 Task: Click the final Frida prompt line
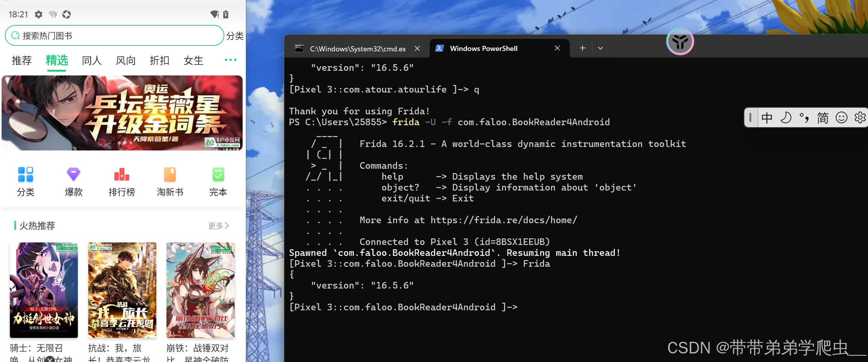click(x=403, y=307)
